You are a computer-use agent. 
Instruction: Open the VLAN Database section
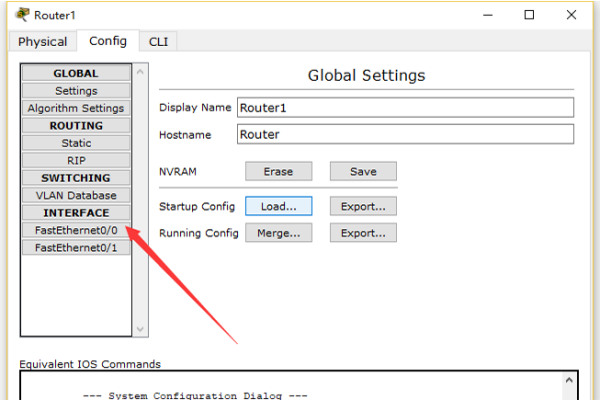click(76, 195)
